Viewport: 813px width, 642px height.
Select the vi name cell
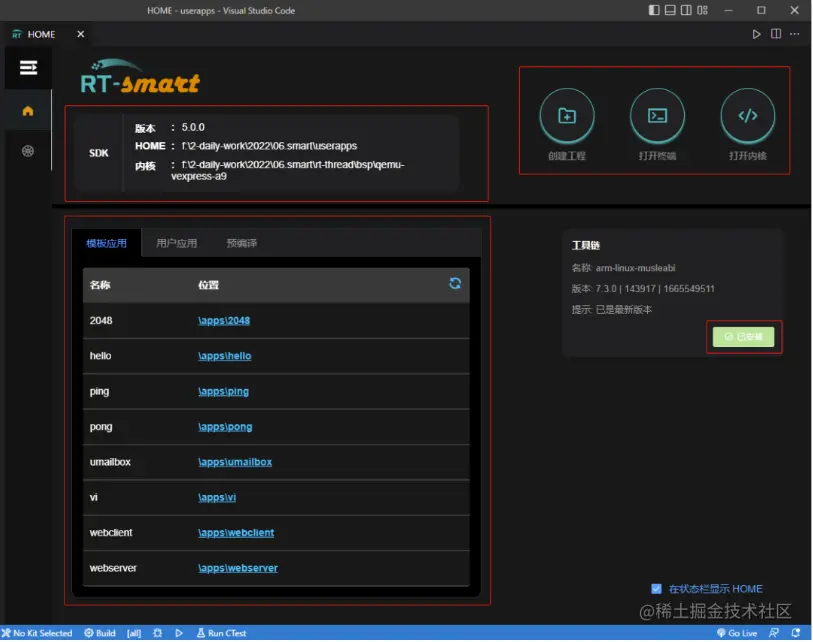(x=93, y=497)
